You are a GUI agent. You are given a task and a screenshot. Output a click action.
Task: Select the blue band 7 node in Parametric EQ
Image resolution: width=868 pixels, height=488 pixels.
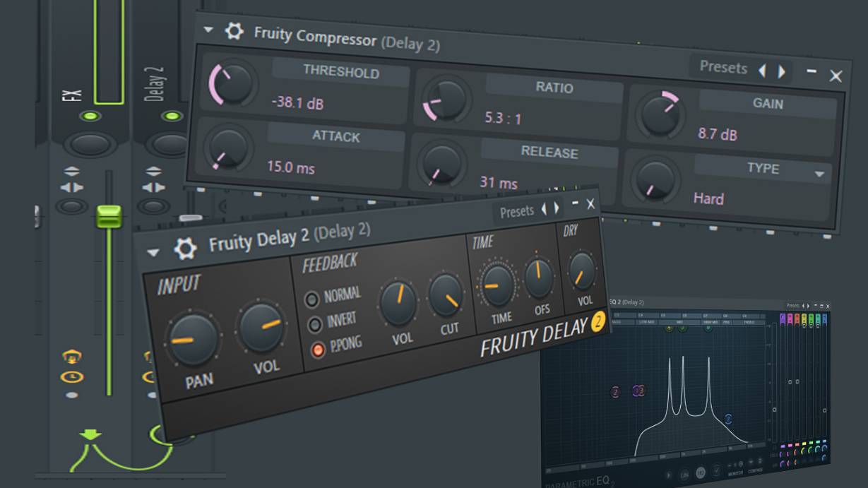[728, 419]
